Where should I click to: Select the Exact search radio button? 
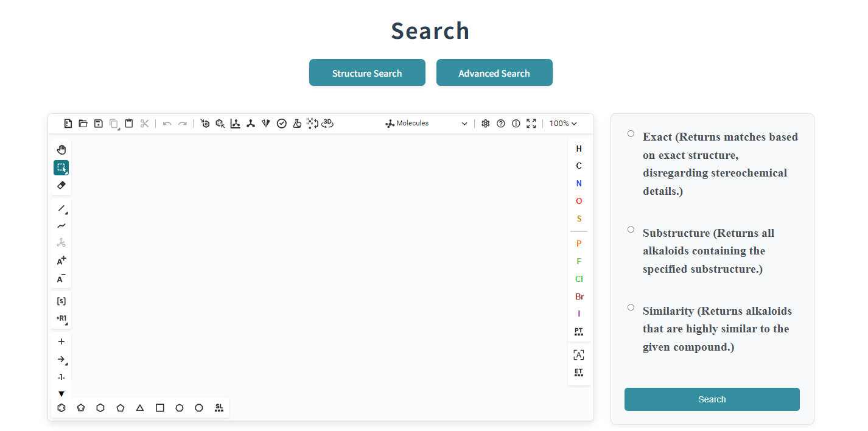pos(631,134)
